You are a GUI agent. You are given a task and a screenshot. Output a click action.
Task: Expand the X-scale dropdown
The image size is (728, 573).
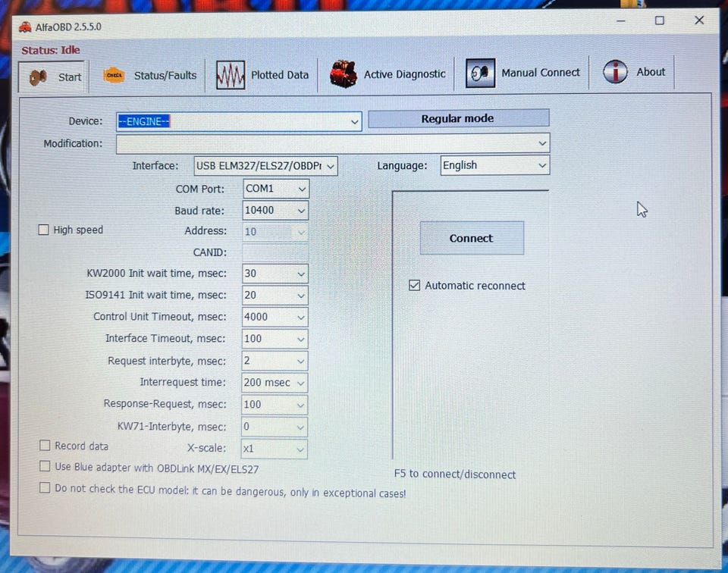pyautogui.click(x=300, y=449)
